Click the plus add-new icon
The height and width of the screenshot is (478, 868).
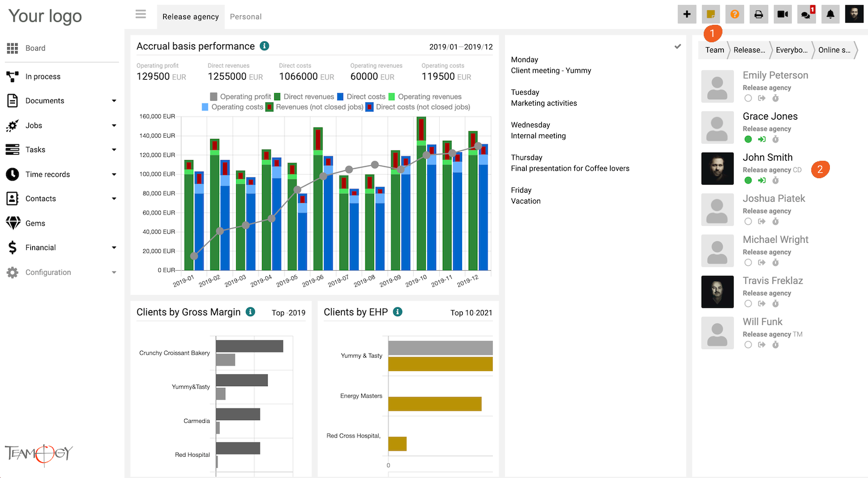click(x=687, y=15)
